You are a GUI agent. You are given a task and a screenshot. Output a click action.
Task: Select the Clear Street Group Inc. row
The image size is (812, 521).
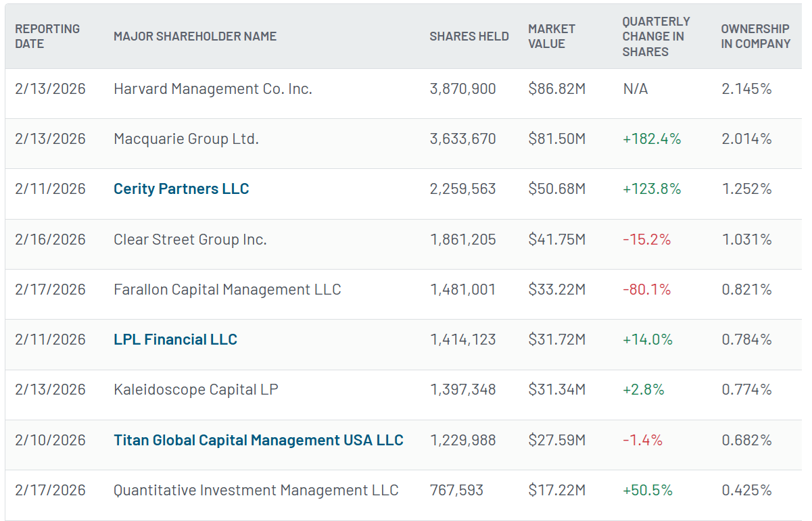click(x=190, y=239)
